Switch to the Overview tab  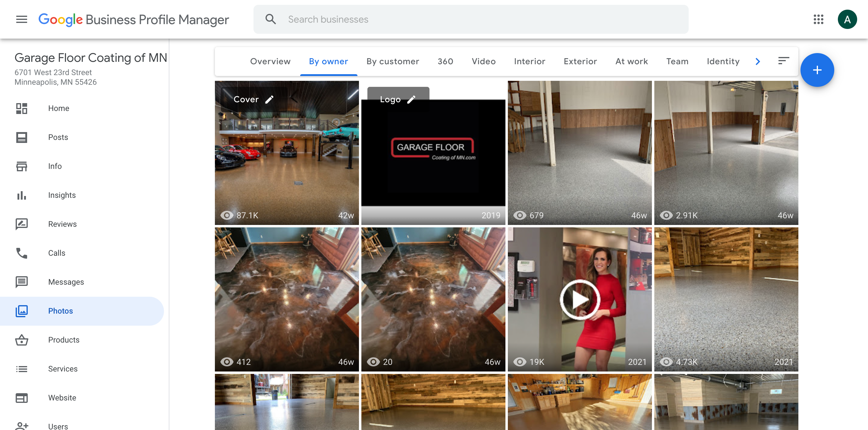point(270,62)
